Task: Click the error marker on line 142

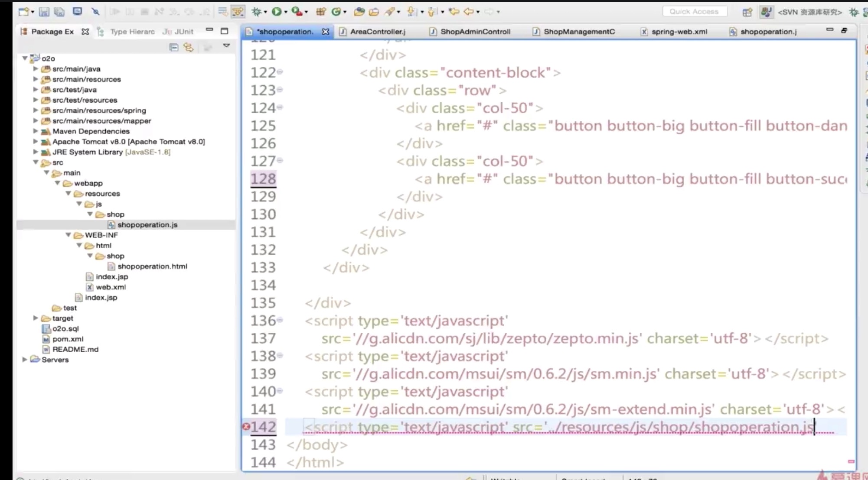Action: point(246,427)
